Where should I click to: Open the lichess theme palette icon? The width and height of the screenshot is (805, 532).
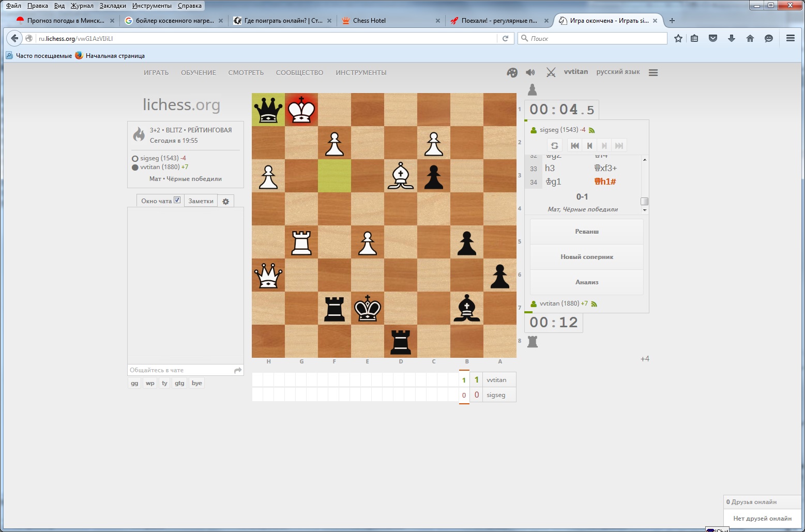coord(512,72)
